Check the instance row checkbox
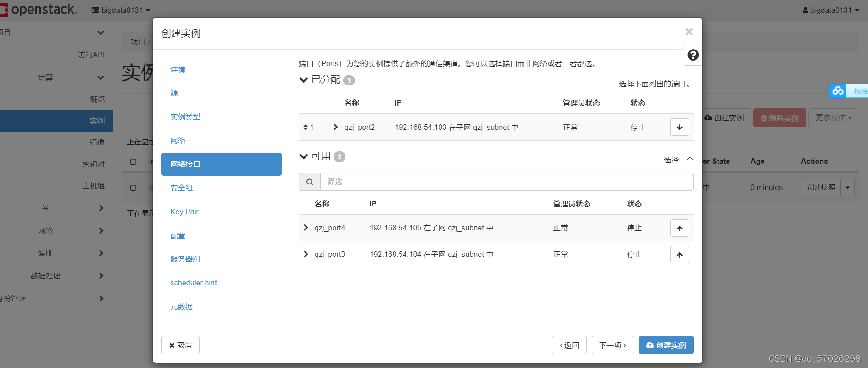Image resolution: width=868 pixels, height=368 pixels. (133, 188)
